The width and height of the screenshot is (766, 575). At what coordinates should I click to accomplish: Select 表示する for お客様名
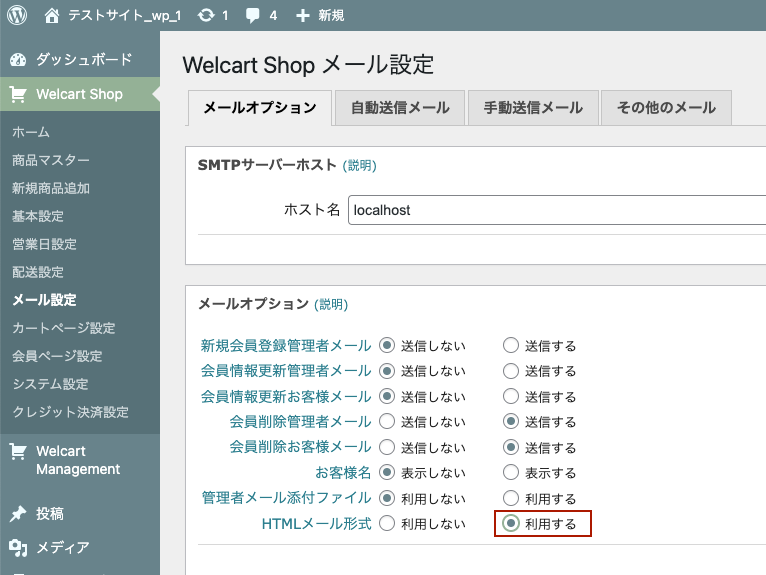click(511, 472)
